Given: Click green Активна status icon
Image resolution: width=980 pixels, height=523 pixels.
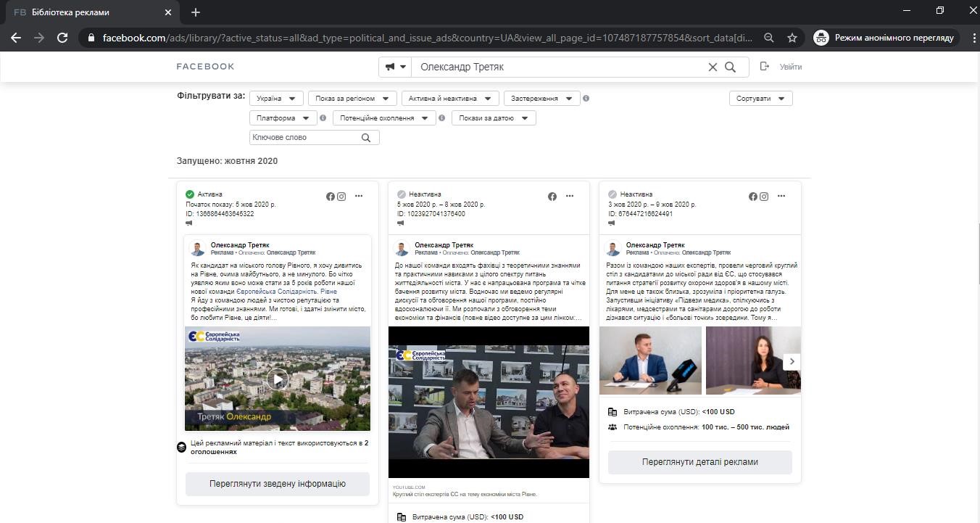Looking at the screenshot, I should 190,194.
